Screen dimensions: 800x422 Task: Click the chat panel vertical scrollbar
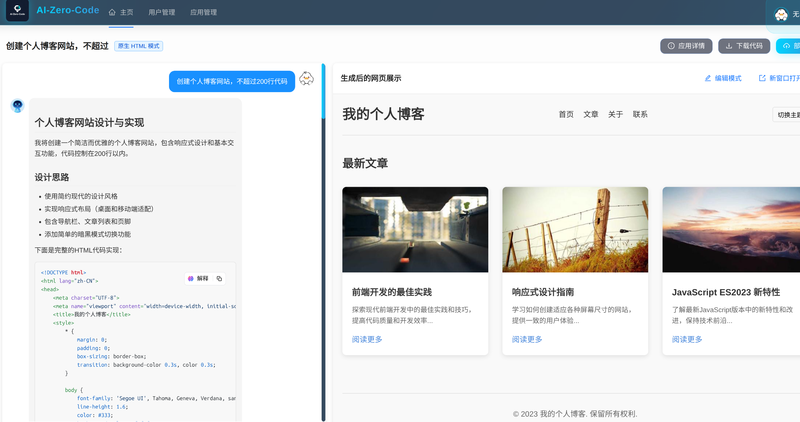coord(323,242)
